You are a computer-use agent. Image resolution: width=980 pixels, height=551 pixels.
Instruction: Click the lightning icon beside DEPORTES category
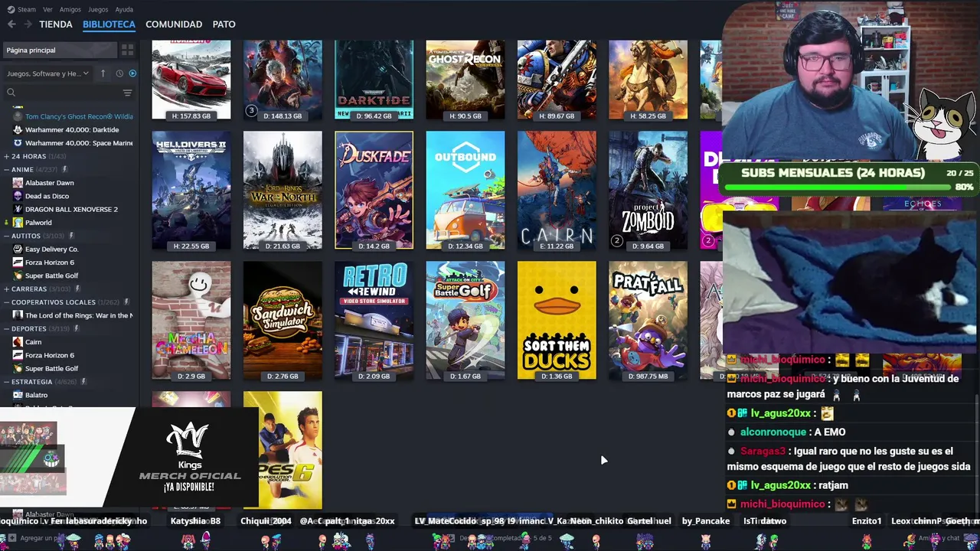tap(77, 329)
